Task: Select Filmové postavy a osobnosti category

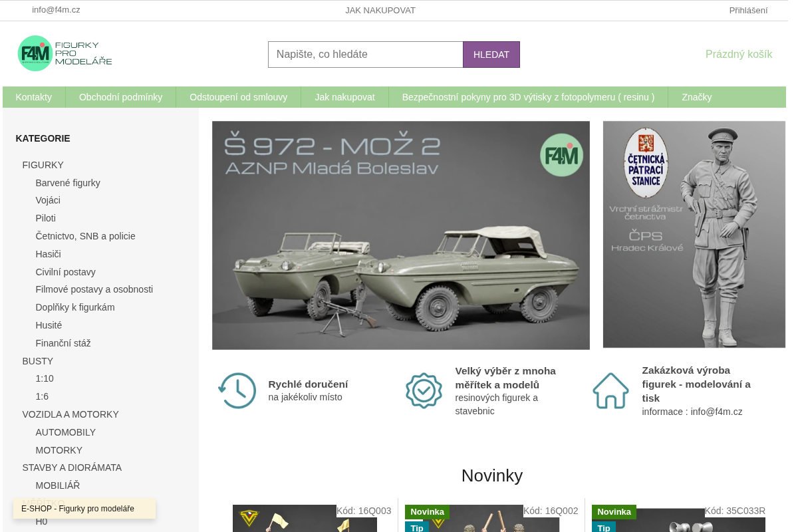Action: click(94, 289)
